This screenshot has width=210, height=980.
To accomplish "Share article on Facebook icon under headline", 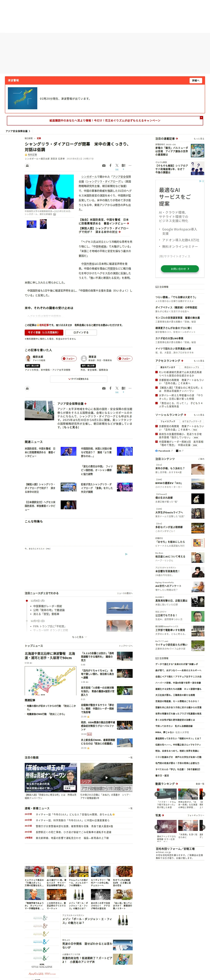I will [111, 165].
